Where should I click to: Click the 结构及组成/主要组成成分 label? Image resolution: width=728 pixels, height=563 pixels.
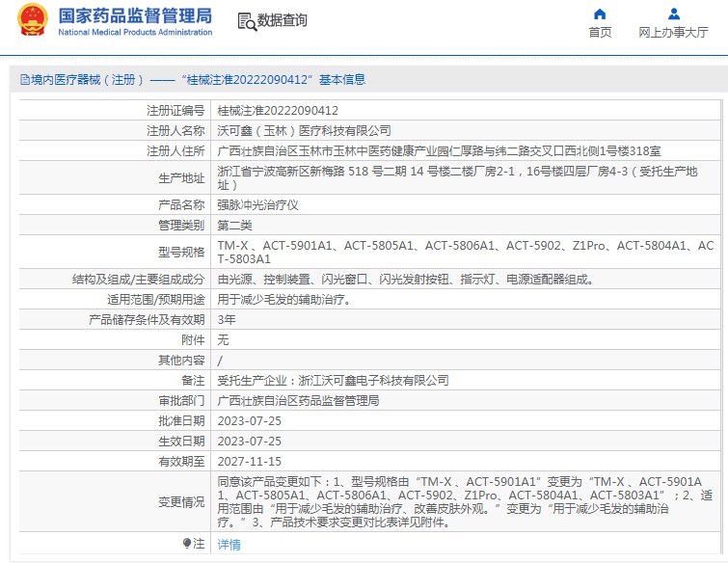[138, 279]
